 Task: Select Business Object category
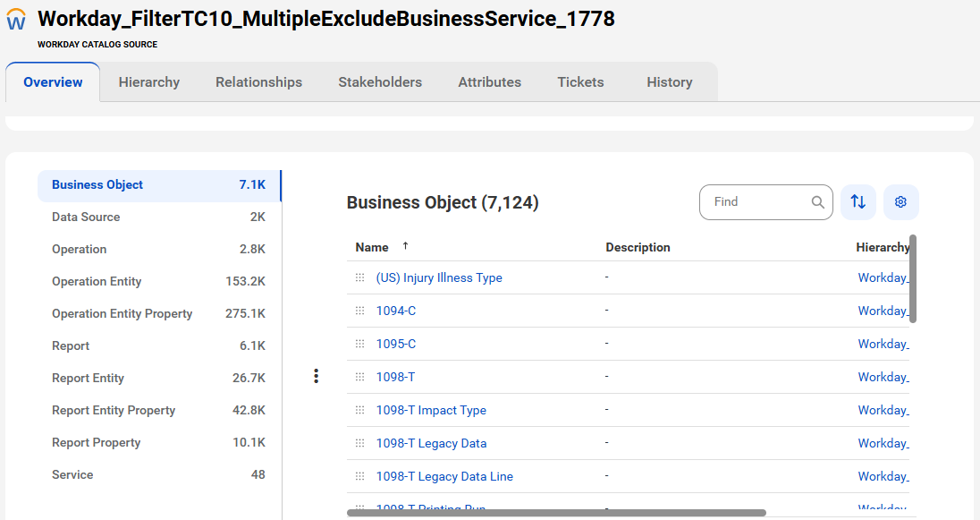point(159,185)
